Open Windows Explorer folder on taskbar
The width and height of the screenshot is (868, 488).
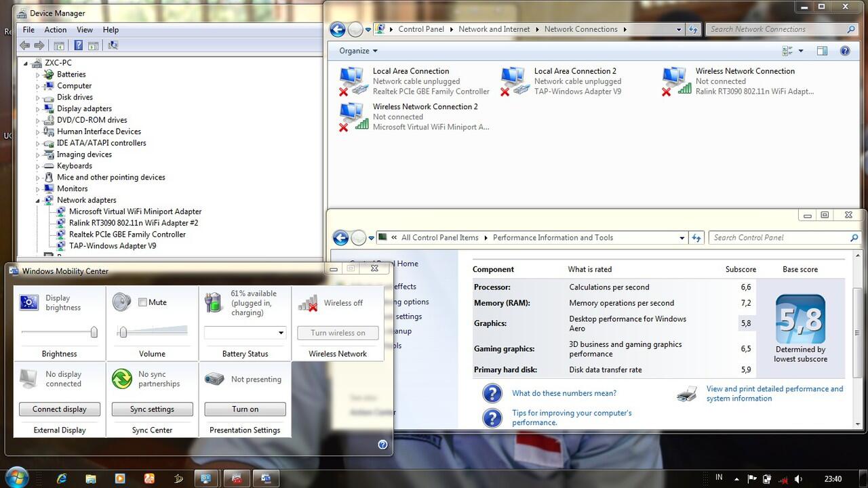click(91, 479)
